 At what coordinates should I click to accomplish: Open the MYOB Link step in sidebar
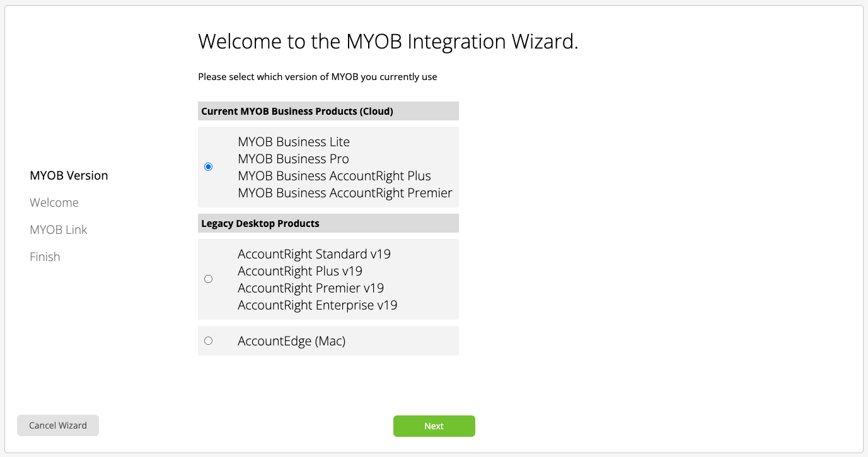tap(58, 229)
